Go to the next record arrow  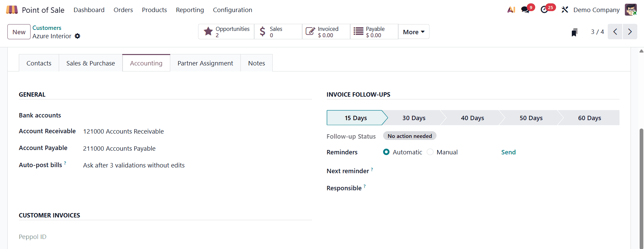point(630,32)
